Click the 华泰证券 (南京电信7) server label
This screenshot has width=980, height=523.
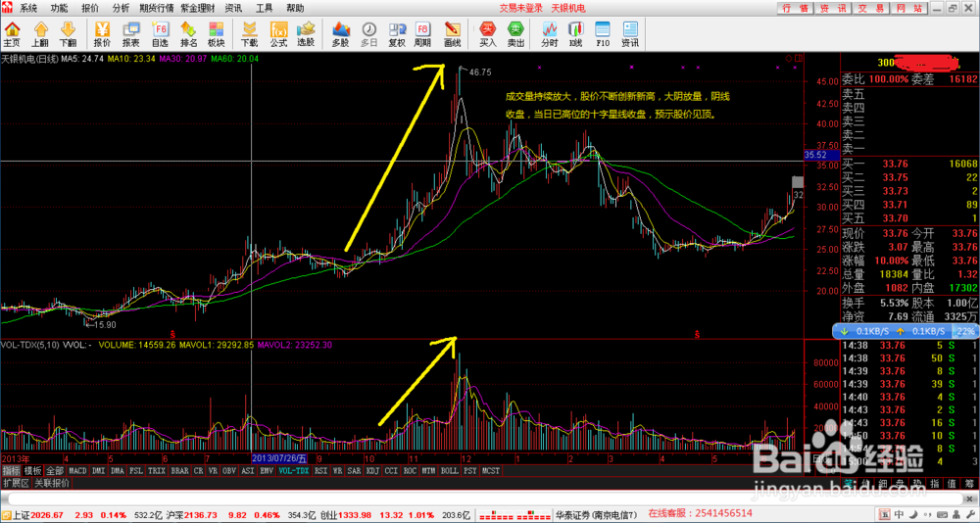tap(597, 515)
